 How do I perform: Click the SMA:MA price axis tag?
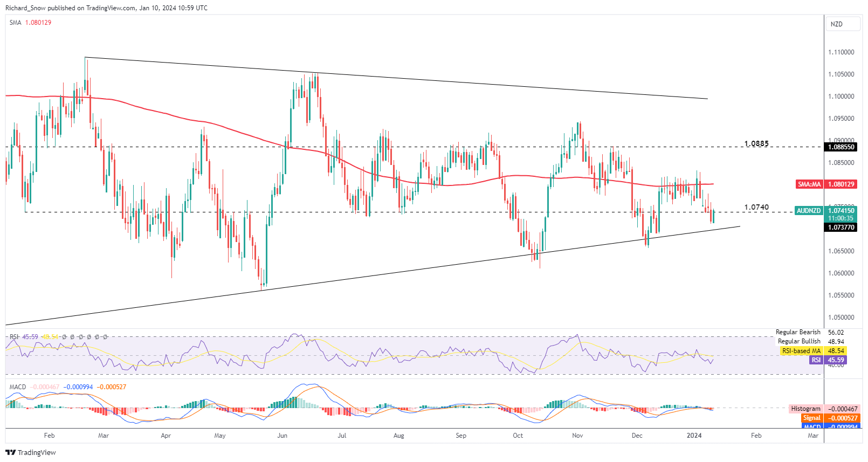pos(809,184)
